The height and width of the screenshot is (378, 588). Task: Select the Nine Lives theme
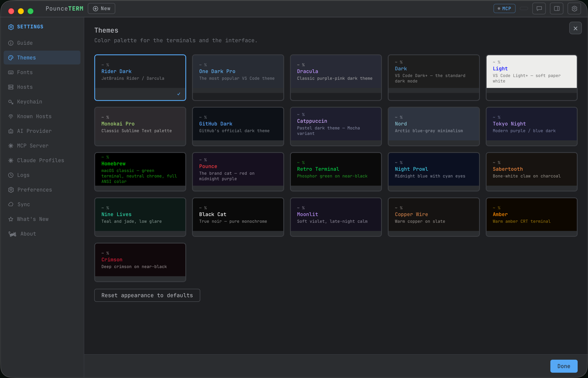pyautogui.click(x=140, y=217)
